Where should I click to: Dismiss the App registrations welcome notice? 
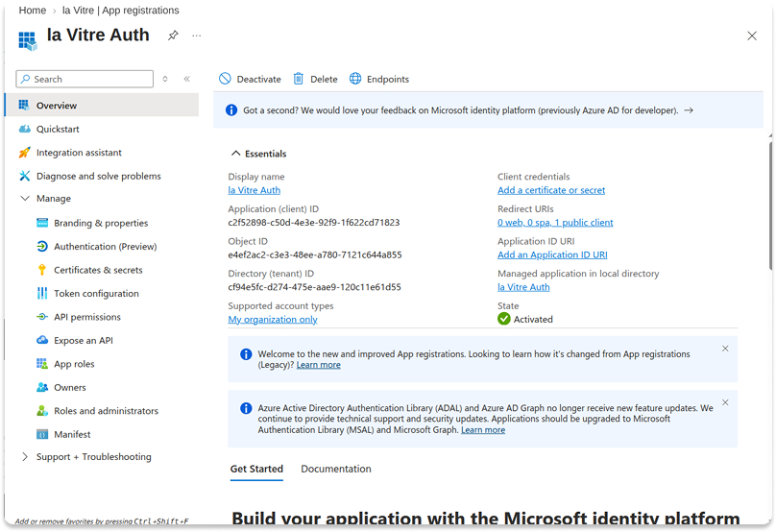coord(725,349)
